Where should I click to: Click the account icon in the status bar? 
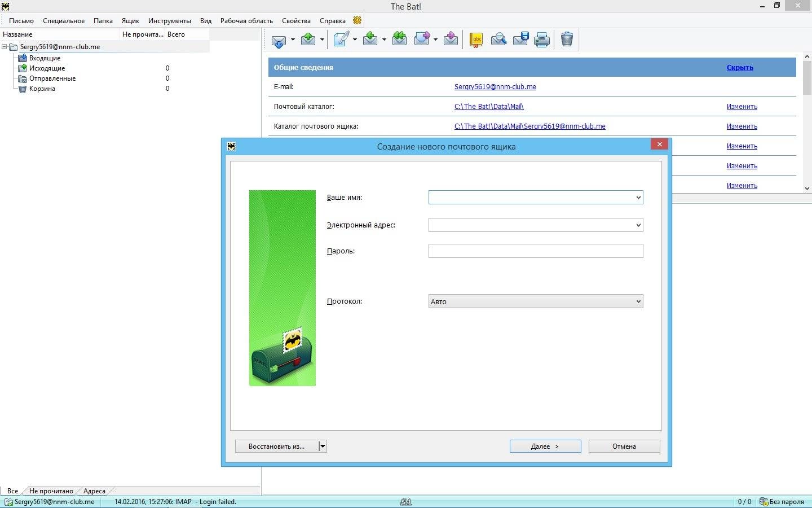pyautogui.click(x=8, y=502)
